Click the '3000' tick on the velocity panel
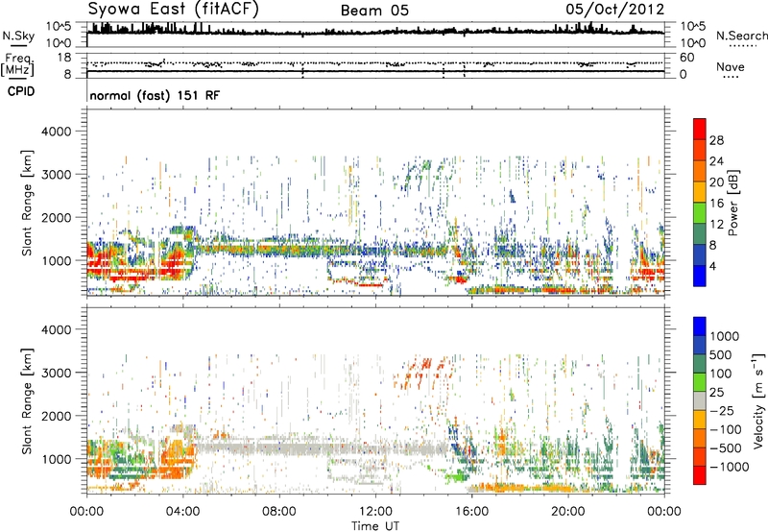The image size is (768, 532). (56, 373)
